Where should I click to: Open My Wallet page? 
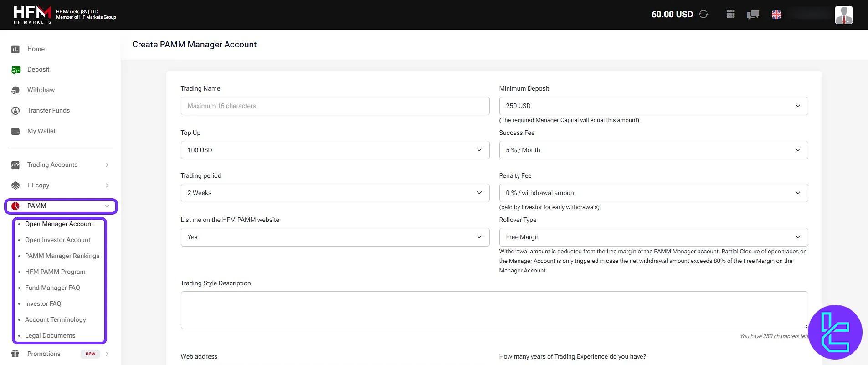[41, 131]
